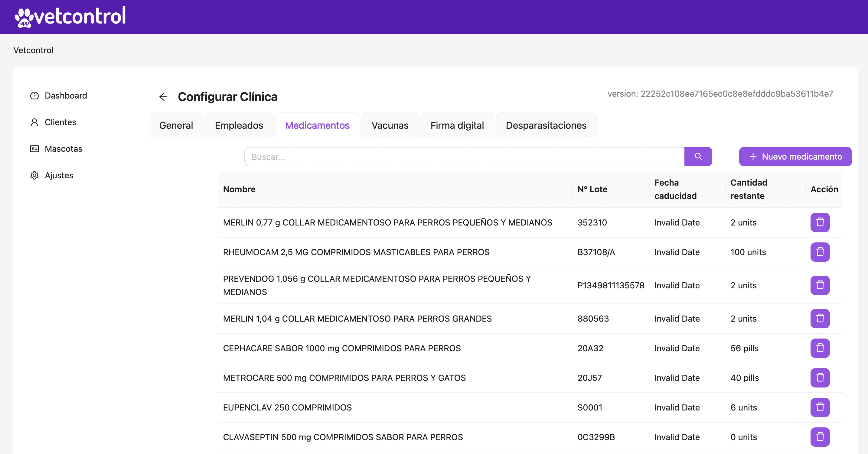The image size is (868, 454).
Task: Delete the PREVENDOG 1,056 g row
Action: click(820, 286)
